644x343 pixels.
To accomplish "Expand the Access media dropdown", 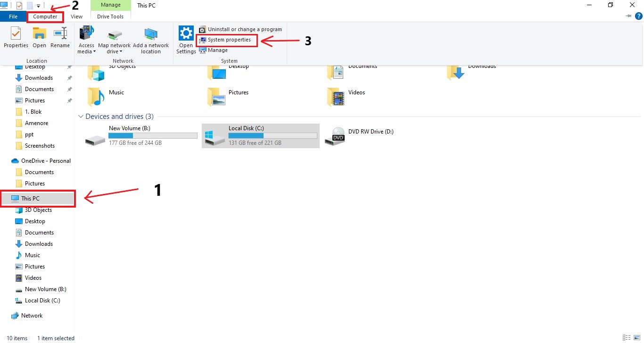I will [x=87, y=52].
